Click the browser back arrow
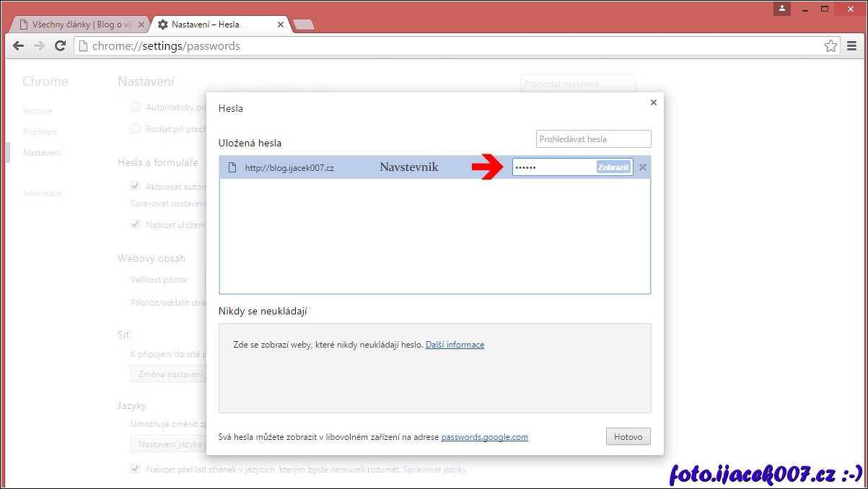This screenshot has width=868, height=489. (x=19, y=45)
